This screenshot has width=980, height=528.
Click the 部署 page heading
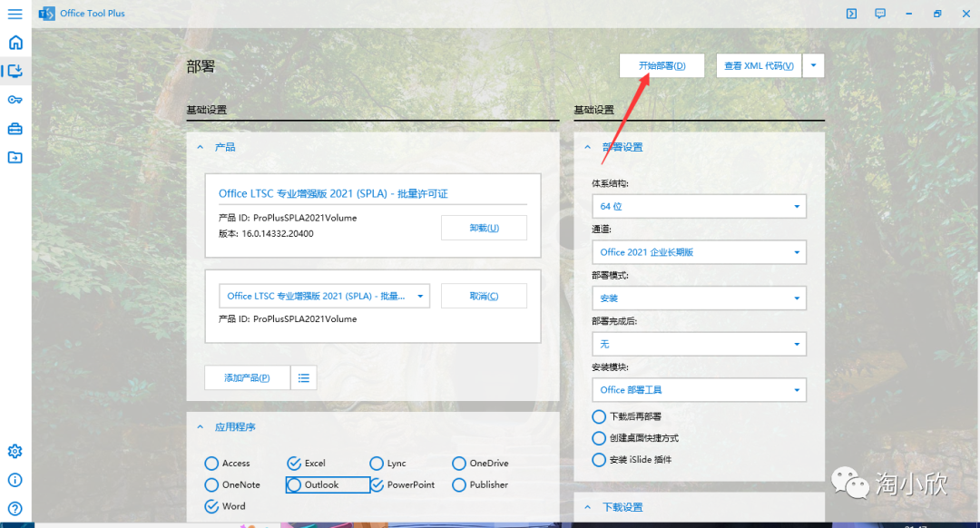pyautogui.click(x=201, y=67)
